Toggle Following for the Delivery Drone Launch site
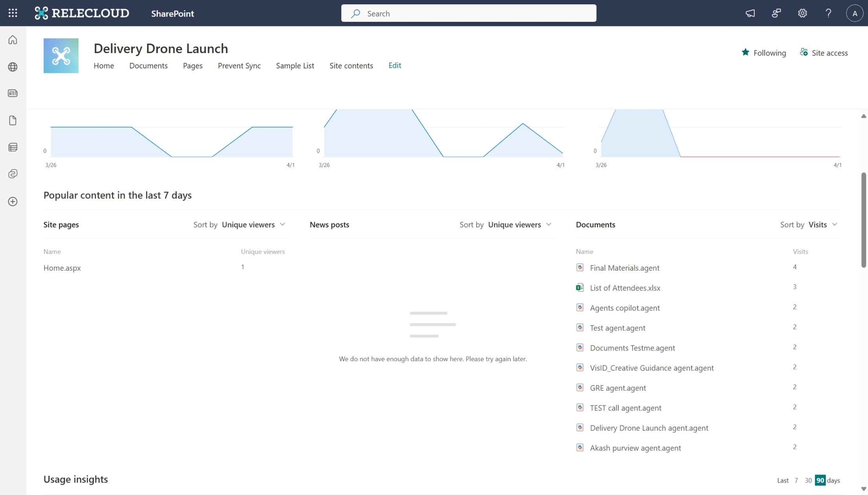 764,53
